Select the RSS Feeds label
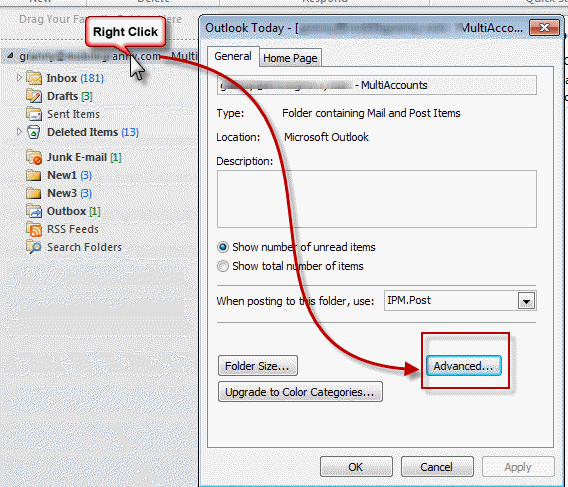Viewport: 568px width, 487px height. tap(73, 229)
